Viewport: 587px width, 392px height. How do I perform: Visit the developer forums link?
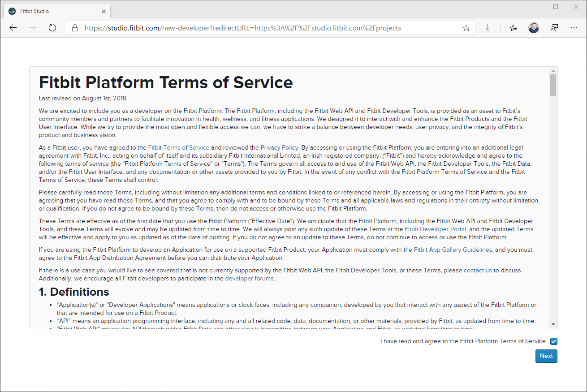tap(249, 278)
